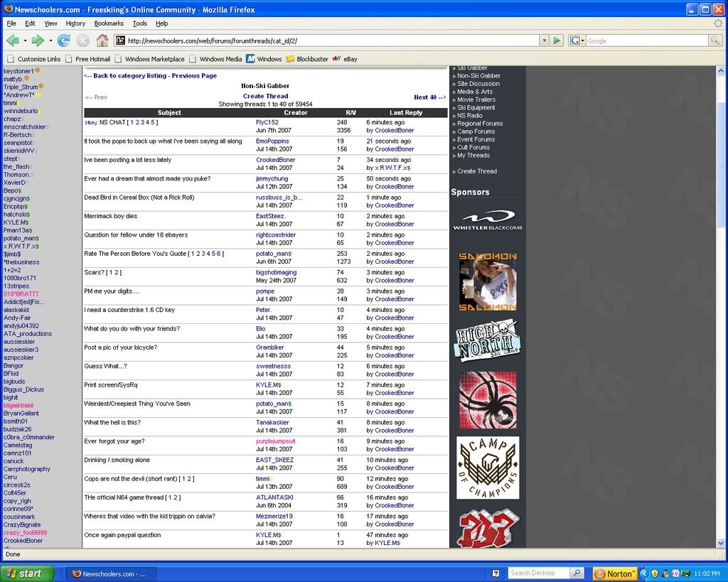Reload the page with the refresh icon

point(64,41)
